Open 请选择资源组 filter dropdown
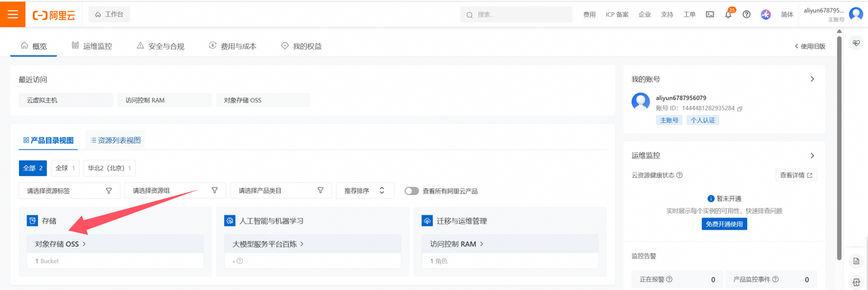The width and height of the screenshot is (868, 290). click(175, 191)
